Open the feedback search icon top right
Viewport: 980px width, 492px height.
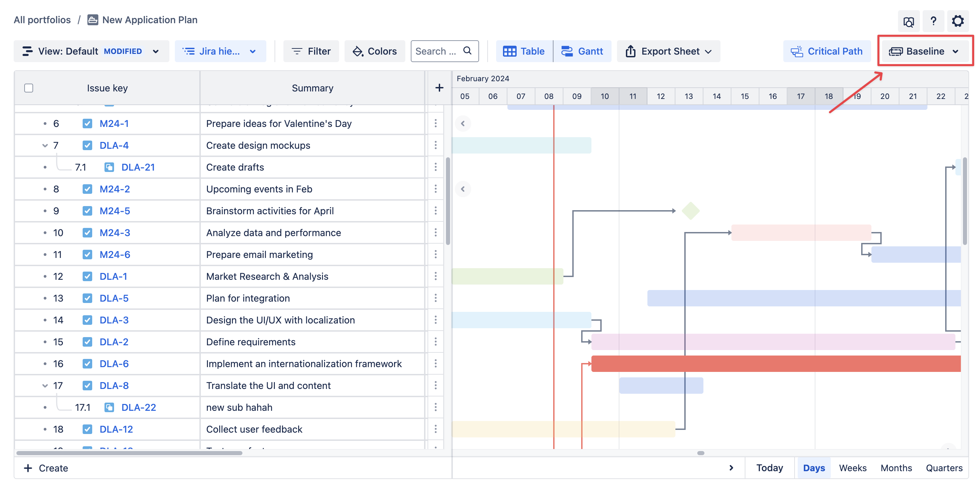[909, 22]
